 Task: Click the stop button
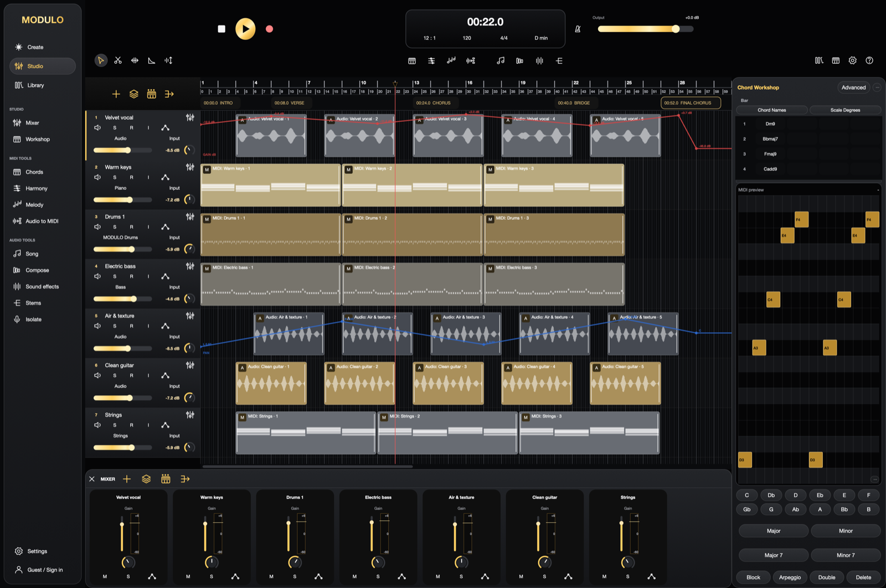pyautogui.click(x=221, y=29)
